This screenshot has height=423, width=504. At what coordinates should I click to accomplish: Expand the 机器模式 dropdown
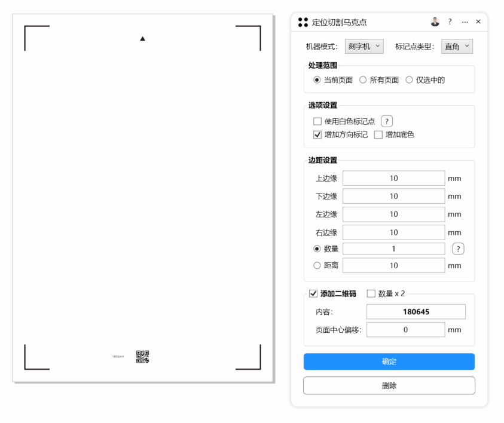364,47
